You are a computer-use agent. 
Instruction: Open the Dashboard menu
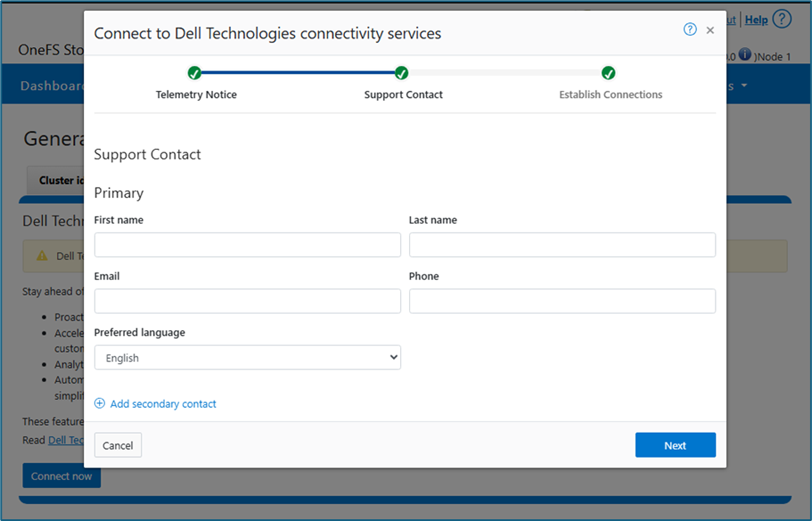pyautogui.click(x=52, y=86)
